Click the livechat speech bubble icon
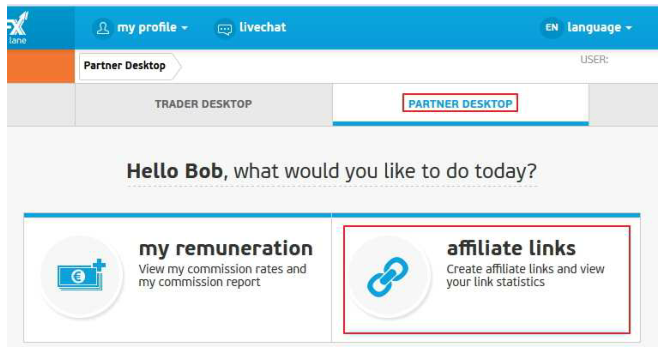Viewport: 669px width, 361px height. (225, 29)
